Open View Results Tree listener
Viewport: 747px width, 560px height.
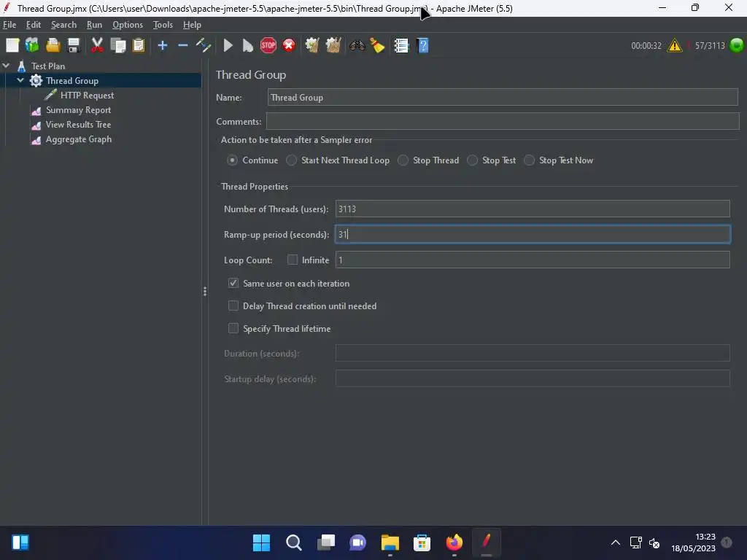click(78, 124)
